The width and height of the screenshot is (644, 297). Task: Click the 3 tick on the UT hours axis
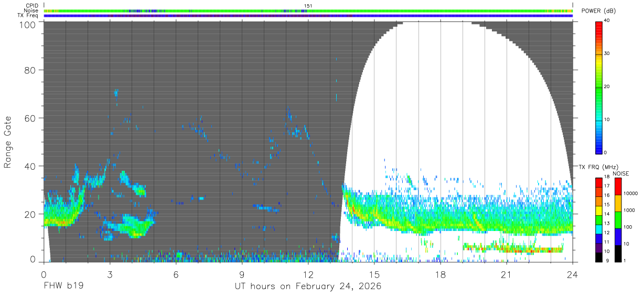click(x=110, y=274)
